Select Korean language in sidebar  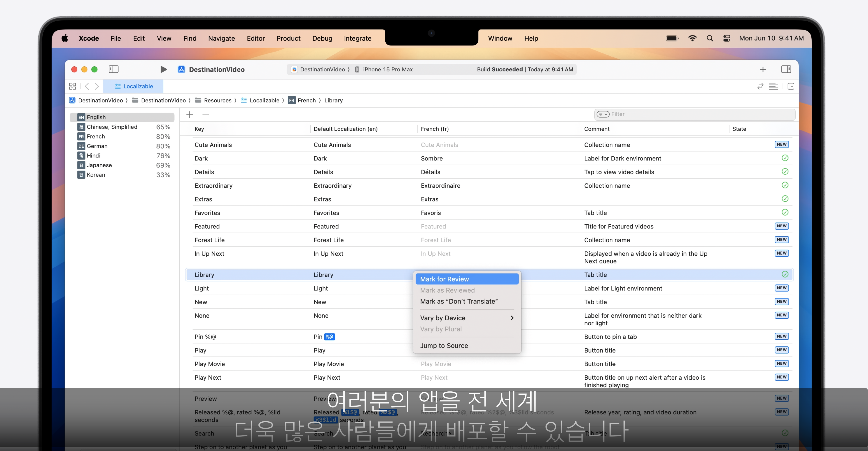[122, 175]
